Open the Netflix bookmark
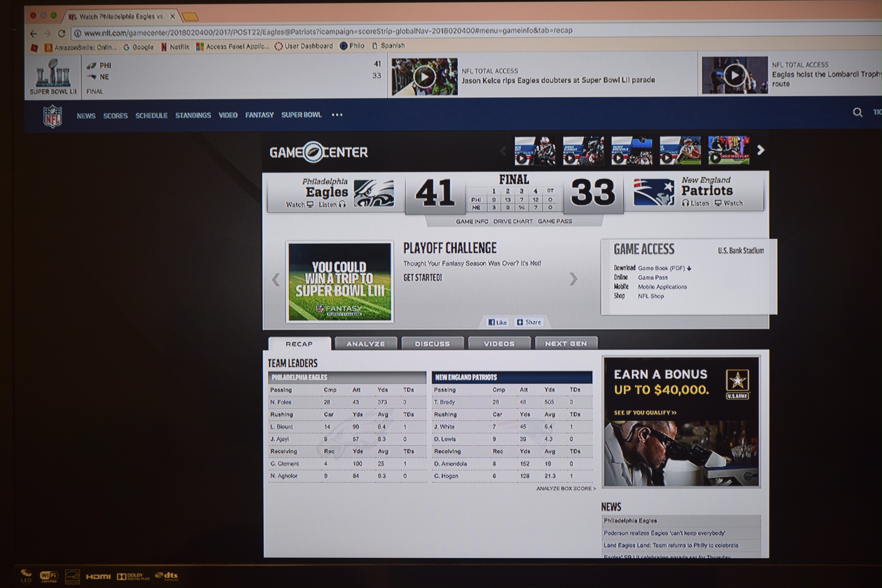This screenshot has height=588, width=882. (175, 47)
